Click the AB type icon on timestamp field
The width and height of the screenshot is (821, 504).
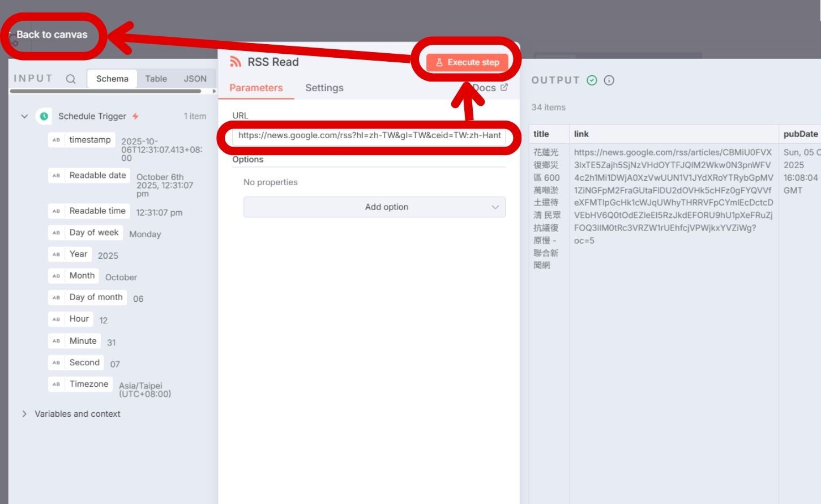[x=57, y=139]
